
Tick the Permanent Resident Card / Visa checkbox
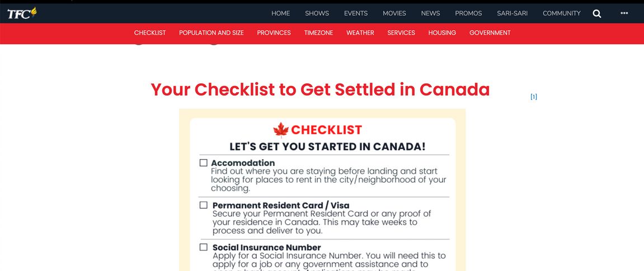[203, 205]
